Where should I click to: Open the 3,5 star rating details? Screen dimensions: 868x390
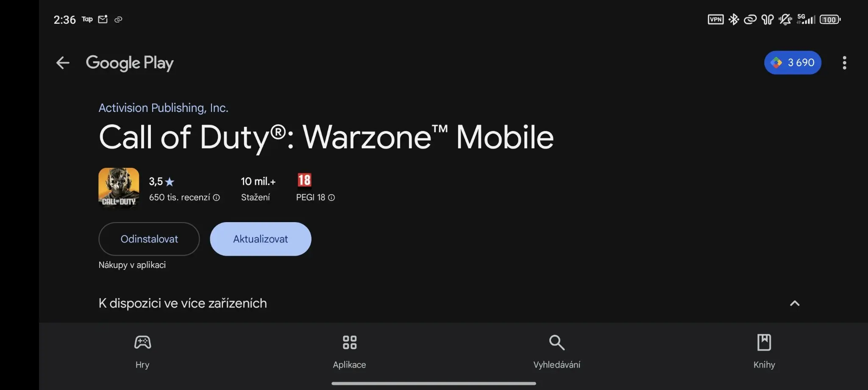(161, 181)
